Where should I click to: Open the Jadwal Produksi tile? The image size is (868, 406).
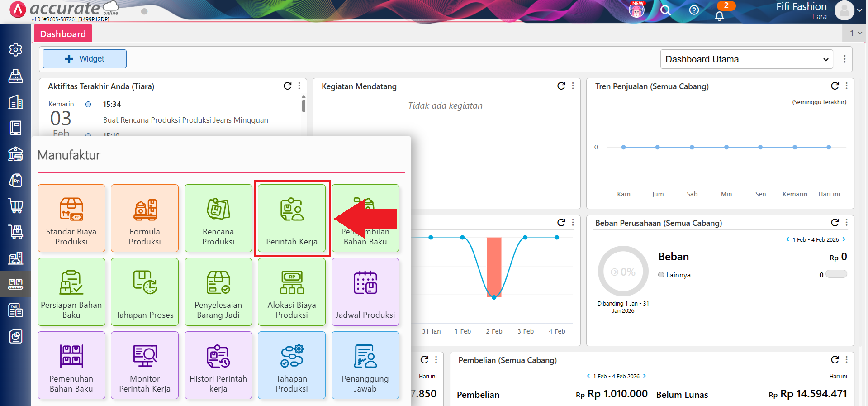point(365,292)
